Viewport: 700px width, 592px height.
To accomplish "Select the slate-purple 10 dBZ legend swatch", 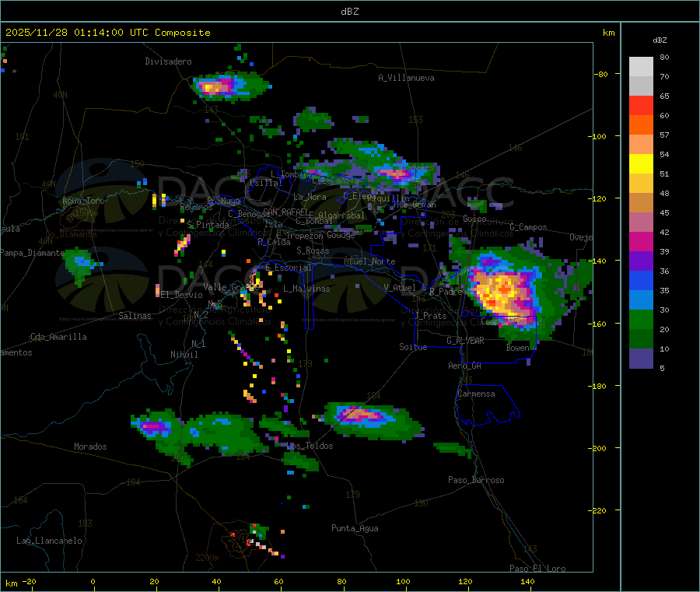I will click(641, 359).
